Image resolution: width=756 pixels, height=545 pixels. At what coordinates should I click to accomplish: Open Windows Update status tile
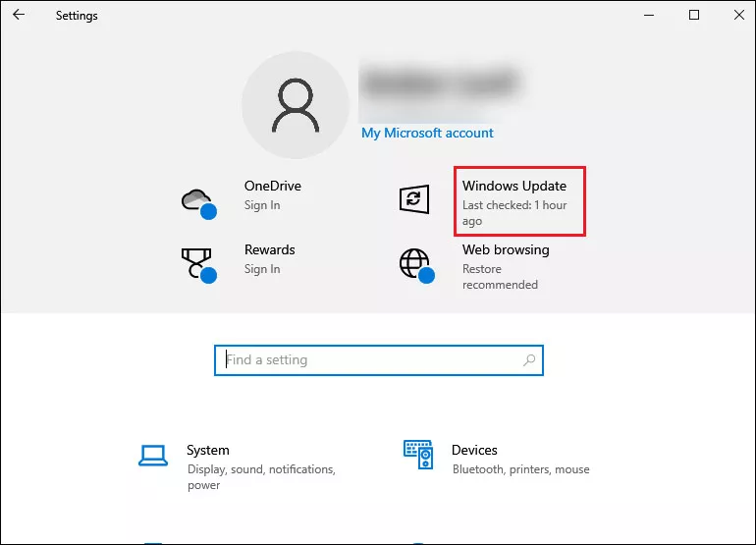click(x=519, y=201)
